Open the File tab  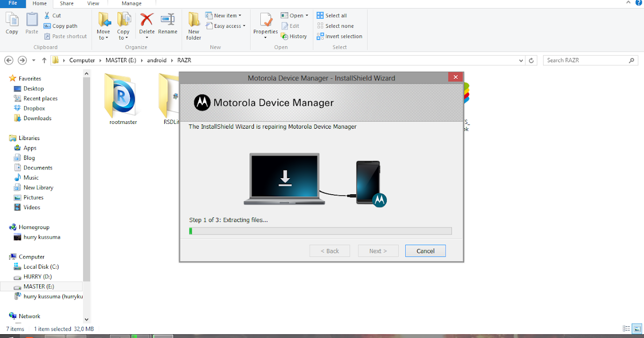point(13,3)
